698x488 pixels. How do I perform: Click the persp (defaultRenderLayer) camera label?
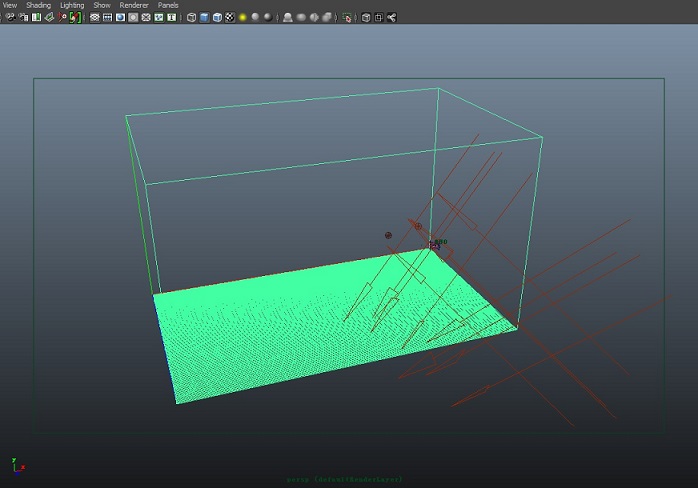344,480
